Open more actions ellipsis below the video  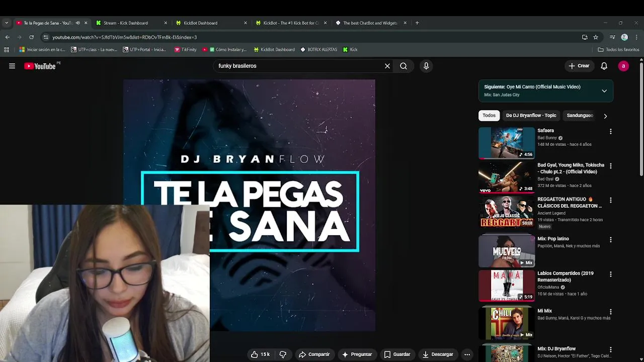[x=467, y=354]
